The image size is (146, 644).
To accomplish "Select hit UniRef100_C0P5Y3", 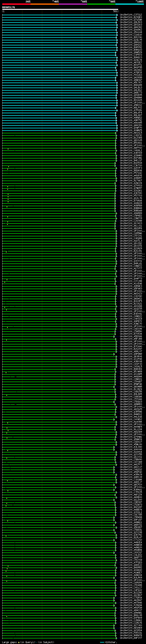I will point(131,55).
